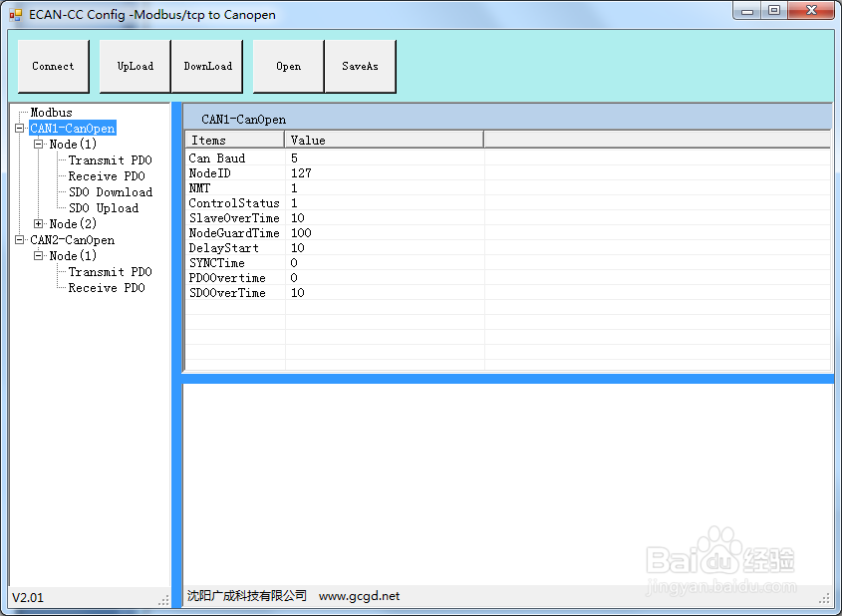Click the PDOOvertime value 0

tap(294, 278)
